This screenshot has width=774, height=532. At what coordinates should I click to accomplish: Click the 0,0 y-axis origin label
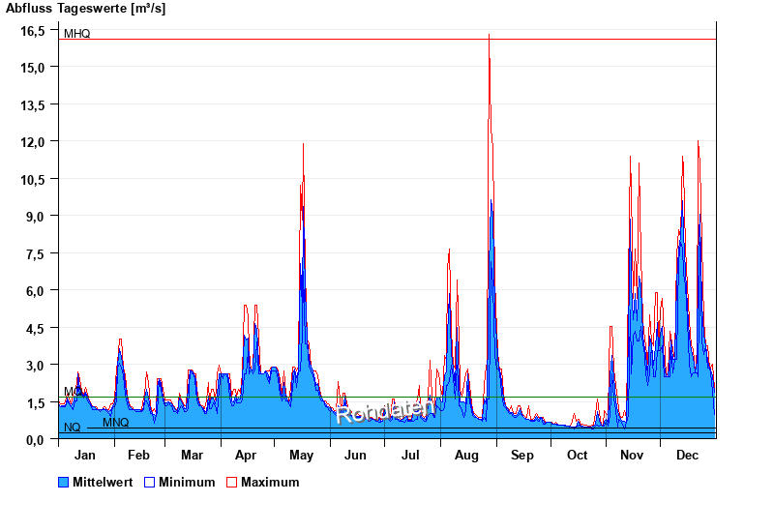tap(37, 439)
